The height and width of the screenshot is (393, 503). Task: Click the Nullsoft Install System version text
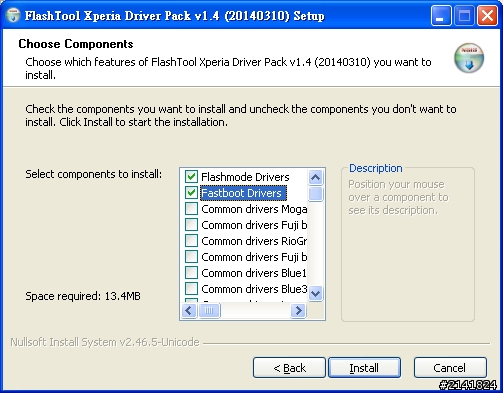tap(105, 342)
